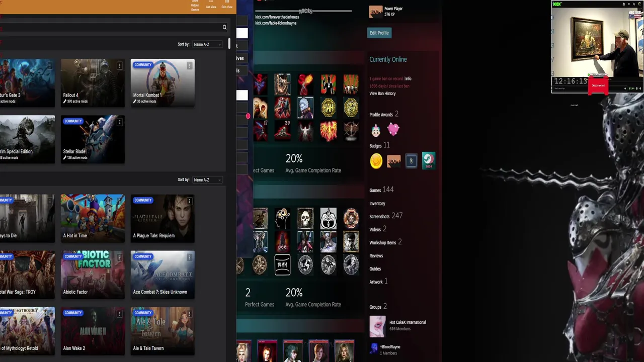Image resolution: width=644 pixels, height=362 pixels.
Task: Open the Fallout 4 game tile
Action: [93, 83]
